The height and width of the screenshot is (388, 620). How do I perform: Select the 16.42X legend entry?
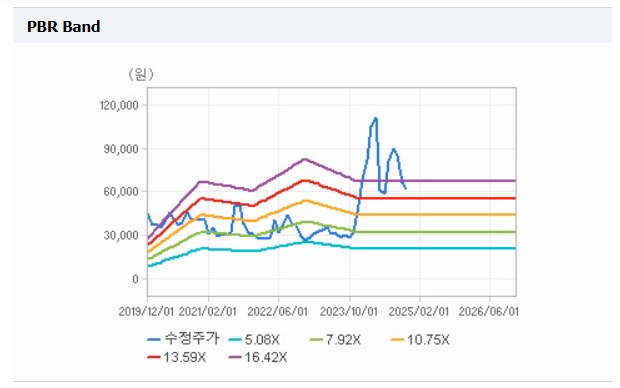pyautogui.click(x=258, y=357)
